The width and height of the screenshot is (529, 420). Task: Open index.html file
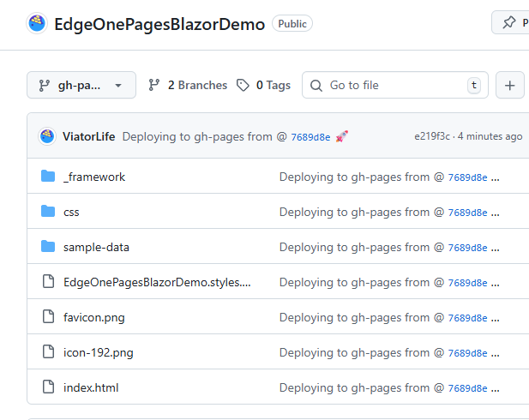click(x=91, y=387)
